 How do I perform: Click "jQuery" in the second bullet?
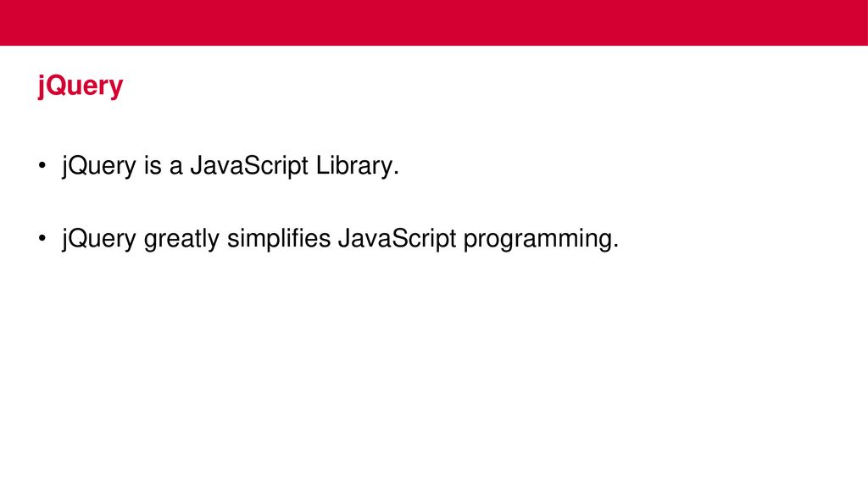(x=99, y=239)
